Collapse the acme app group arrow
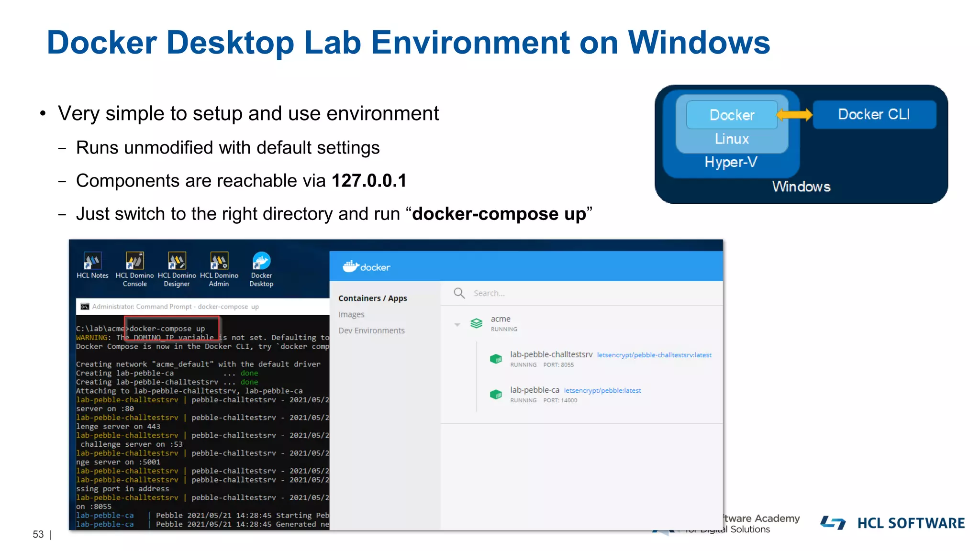This screenshot has height=551, width=980. (457, 325)
